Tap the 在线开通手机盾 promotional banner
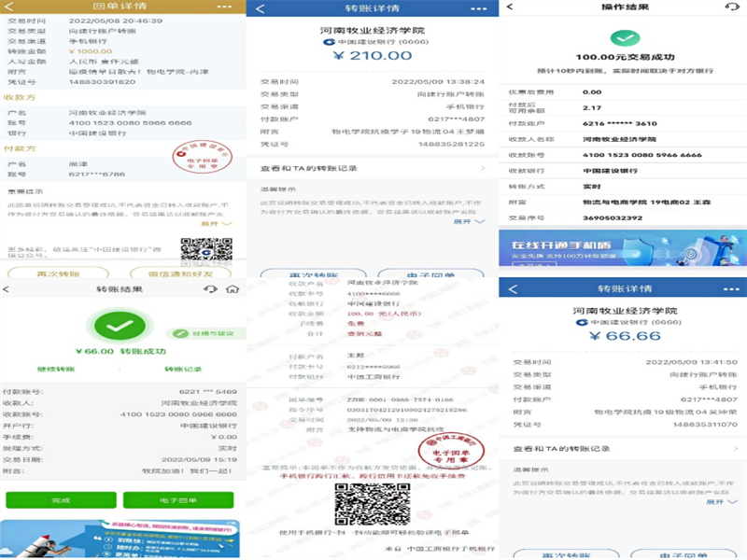 [623, 249]
